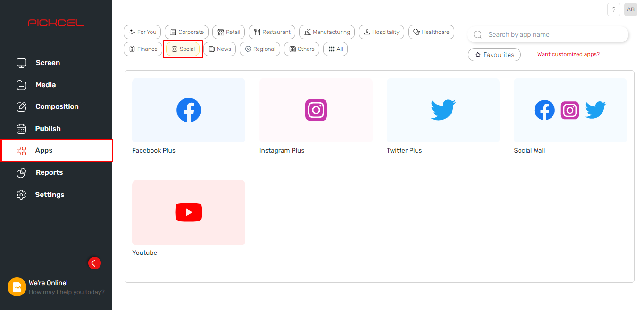Click the Instagram Plus label text
The image size is (644, 310).
coord(282,151)
